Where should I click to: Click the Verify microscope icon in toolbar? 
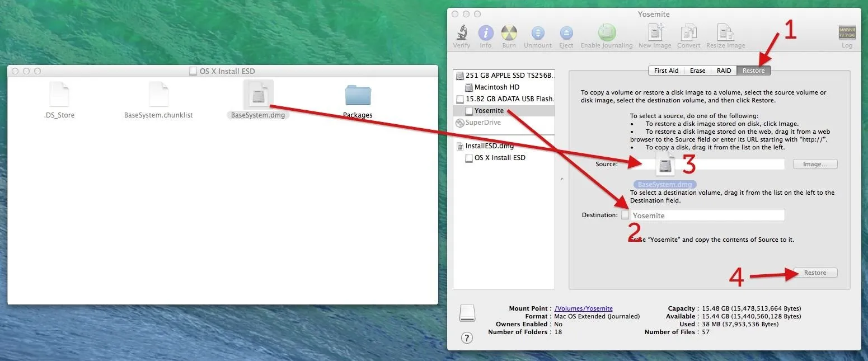point(462,33)
